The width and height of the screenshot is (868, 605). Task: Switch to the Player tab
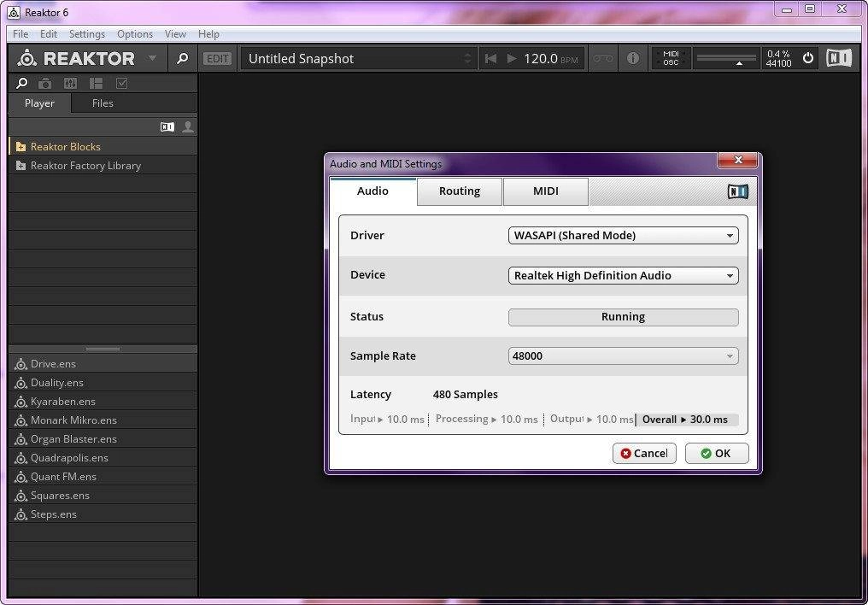(40, 103)
